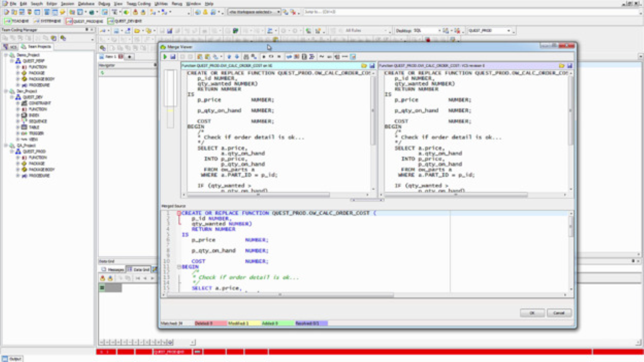
Task: Open the Database menu
Action: [x=86, y=4]
